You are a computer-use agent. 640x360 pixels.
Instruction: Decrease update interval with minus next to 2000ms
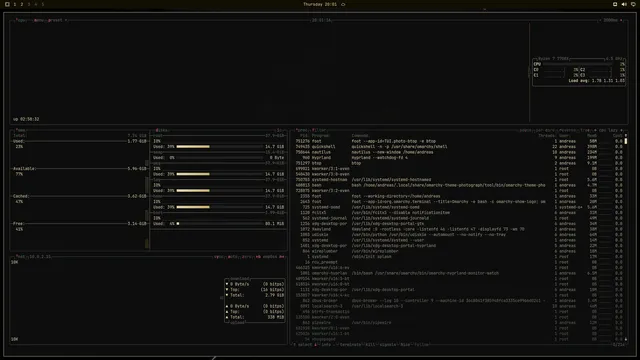click(600, 20)
